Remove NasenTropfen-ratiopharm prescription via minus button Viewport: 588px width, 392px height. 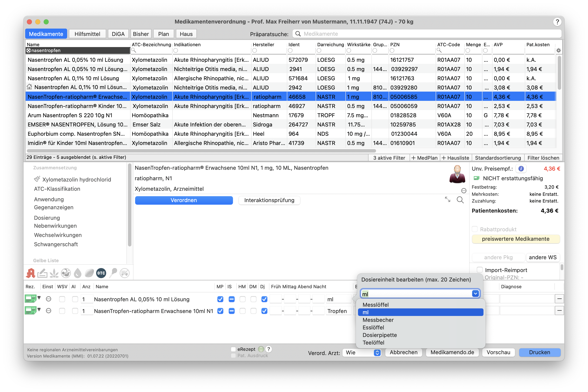[559, 311]
